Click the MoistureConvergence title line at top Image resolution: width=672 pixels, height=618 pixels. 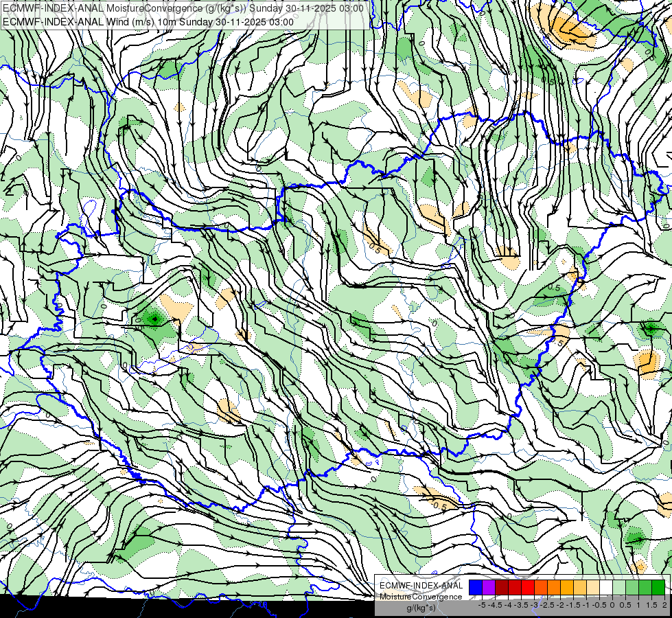coord(183,8)
